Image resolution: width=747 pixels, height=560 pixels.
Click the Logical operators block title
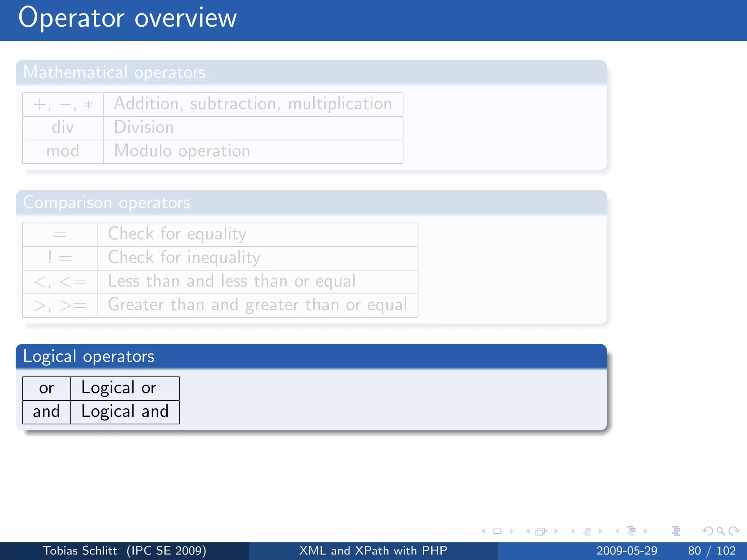(x=89, y=356)
